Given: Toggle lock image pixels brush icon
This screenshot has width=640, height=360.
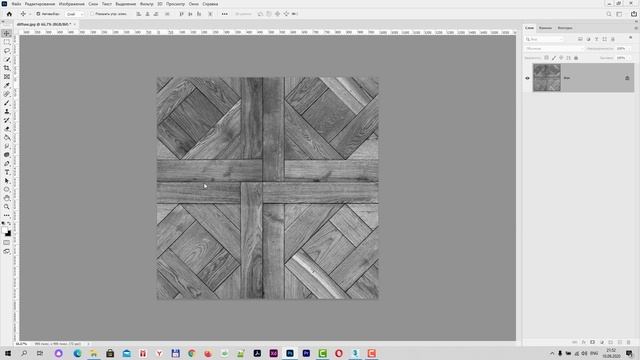Looking at the screenshot, I should pos(554,58).
